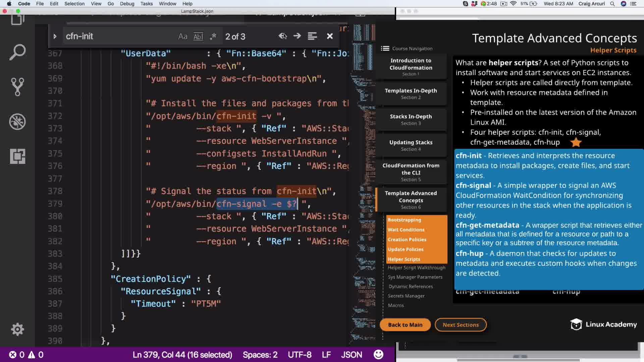This screenshot has width=644, height=362.
Task: Expand the replace toggle arrow in find
Action: 55,37
